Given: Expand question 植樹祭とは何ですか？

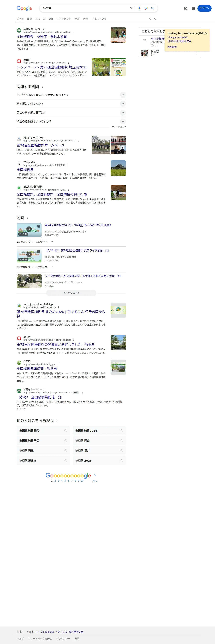Looking at the screenshot, I should point(71,104).
